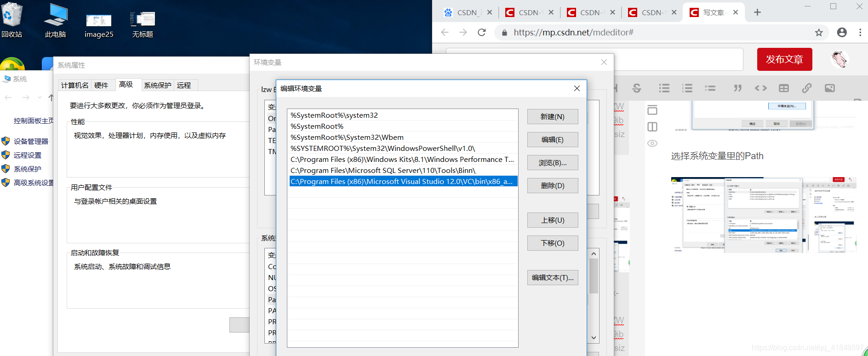
Task: Select the Microsoft SQL Server Binn entry
Action: 403,170
